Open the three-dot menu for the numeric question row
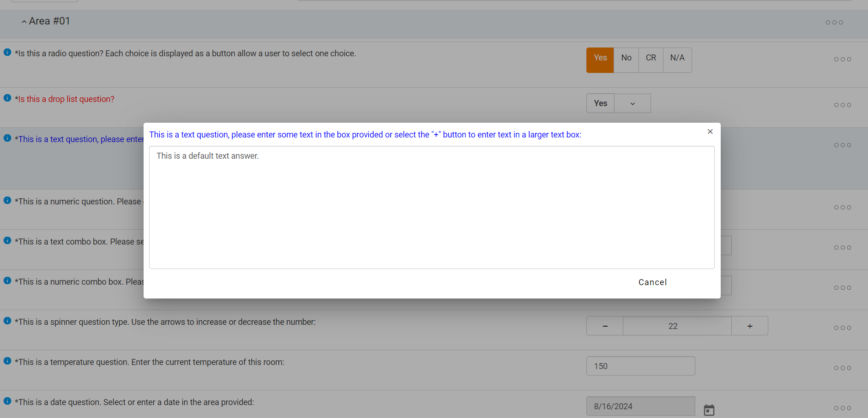Image resolution: width=868 pixels, height=418 pixels. coord(843,207)
